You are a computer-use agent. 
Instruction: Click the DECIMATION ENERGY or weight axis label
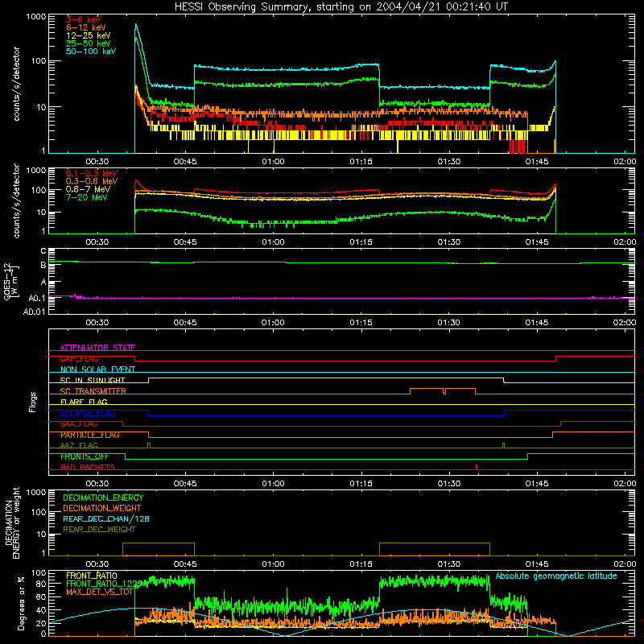pyautogui.click(x=12, y=522)
